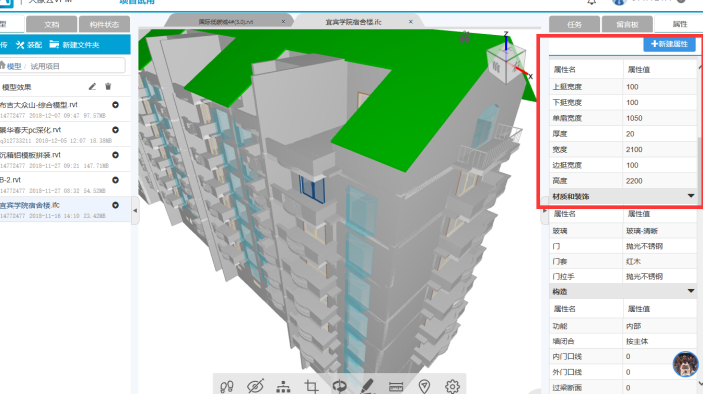Open dropdown for 布吉大众山-综合模型.rvt file
Screen dimensions: 703x394
[x=115, y=105]
